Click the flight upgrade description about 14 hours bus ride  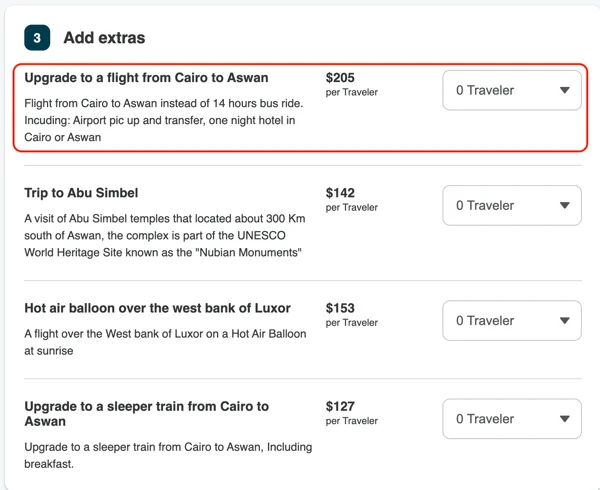point(164,120)
